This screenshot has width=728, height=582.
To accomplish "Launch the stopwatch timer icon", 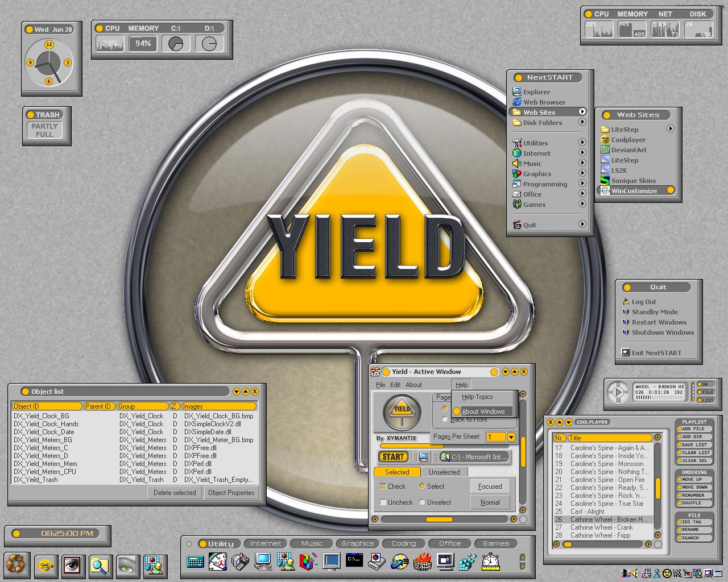I will coord(490,562).
